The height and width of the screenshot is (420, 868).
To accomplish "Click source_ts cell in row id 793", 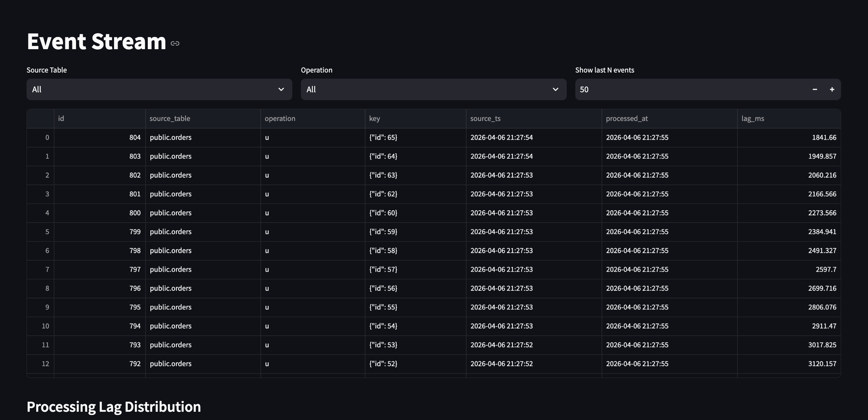I will (x=534, y=345).
